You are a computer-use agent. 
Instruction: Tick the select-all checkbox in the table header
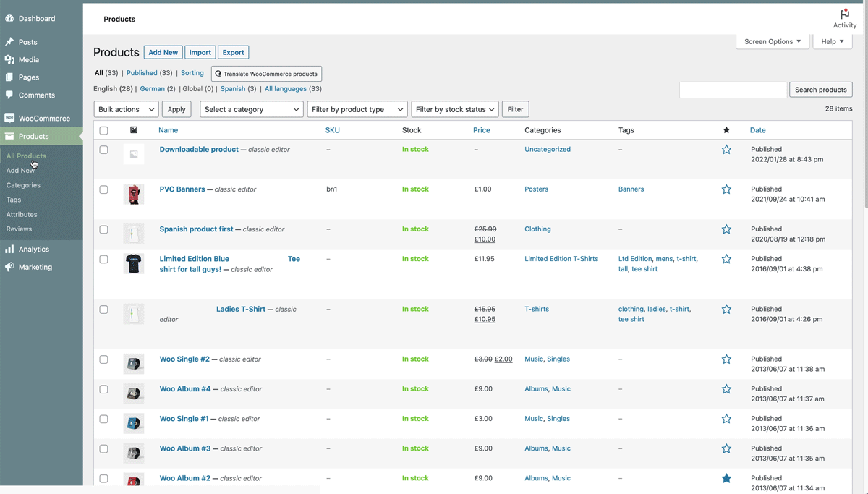click(x=103, y=131)
